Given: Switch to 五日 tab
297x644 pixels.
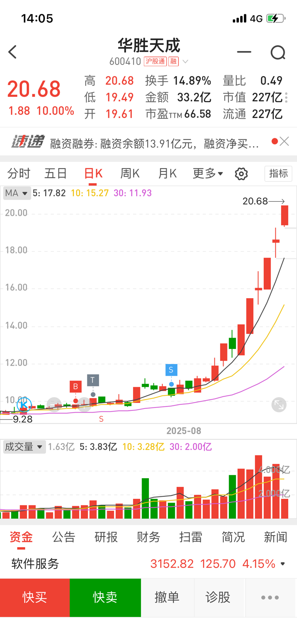Looking at the screenshot, I should (x=56, y=173).
